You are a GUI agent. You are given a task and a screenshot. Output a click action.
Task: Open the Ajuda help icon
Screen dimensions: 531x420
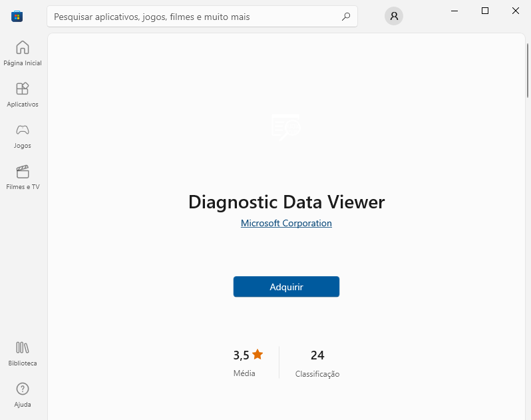(x=23, y=389)
